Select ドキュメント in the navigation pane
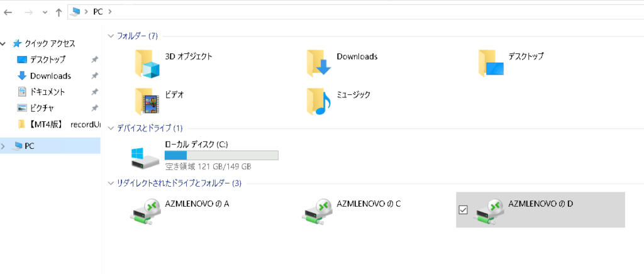This screenshot has width=644, height=274. (x=47, y=92)
